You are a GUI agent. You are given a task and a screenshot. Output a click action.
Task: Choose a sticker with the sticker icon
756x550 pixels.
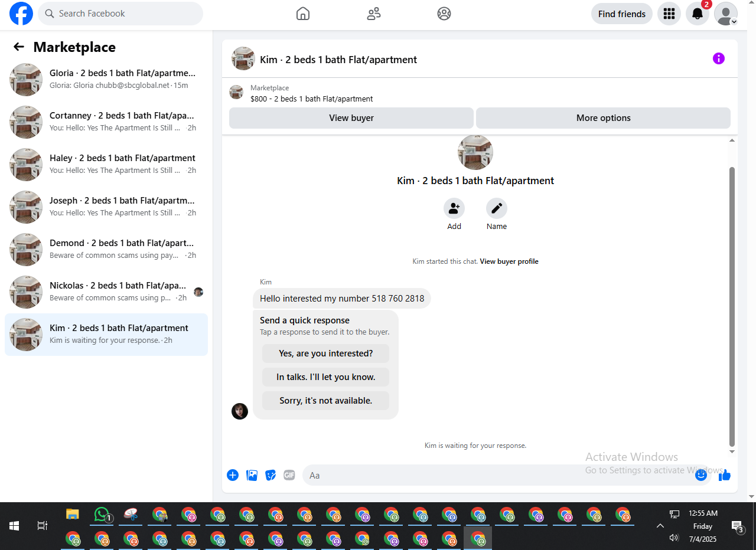(x=271, y=475)
